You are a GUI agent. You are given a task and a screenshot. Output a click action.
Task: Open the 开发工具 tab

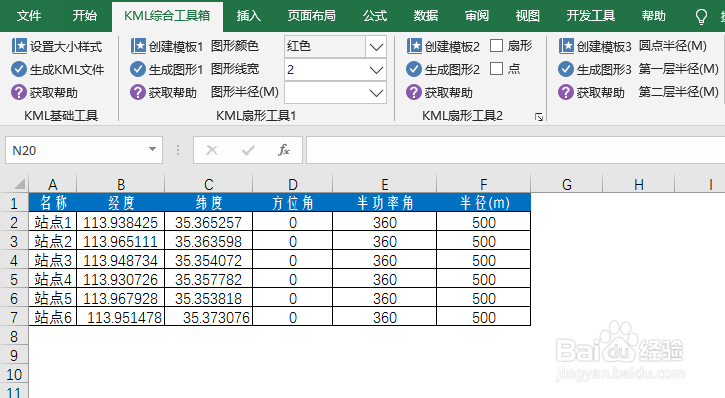(590, 16)
